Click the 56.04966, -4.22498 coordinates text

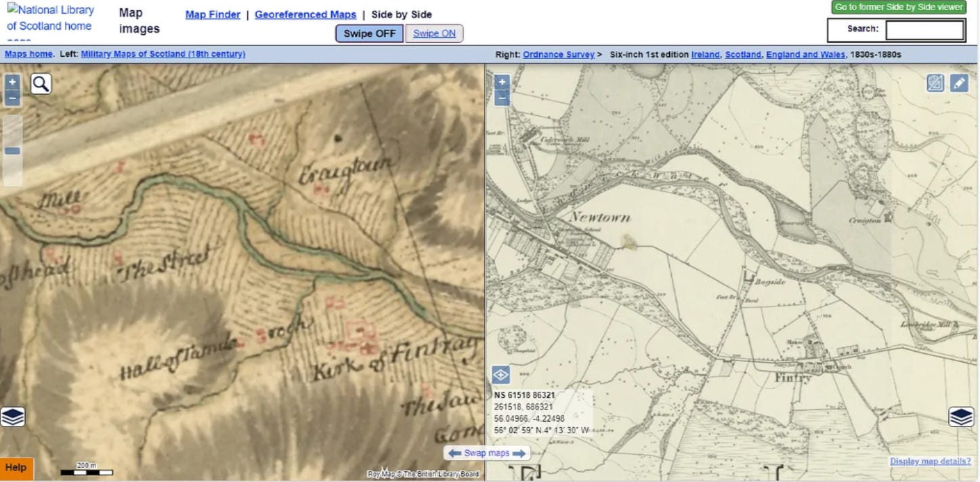tap(529, 418)
